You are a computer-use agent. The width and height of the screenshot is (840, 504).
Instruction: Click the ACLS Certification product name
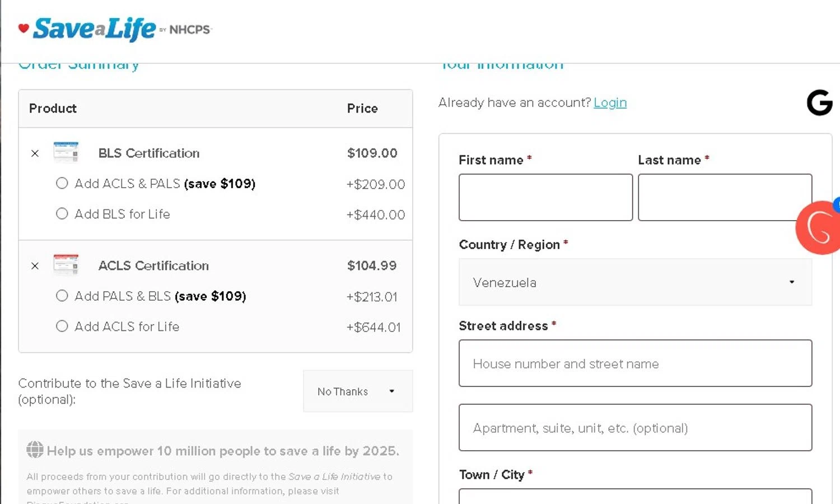coord(153,266)
